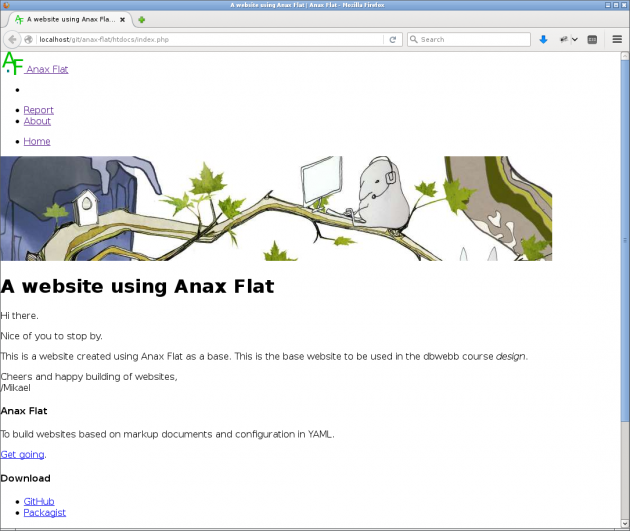The image size is (630, 531).
Task: Click the 'Hi there.' paragraph
Action: pyautogui.click(x=19, y=316)
